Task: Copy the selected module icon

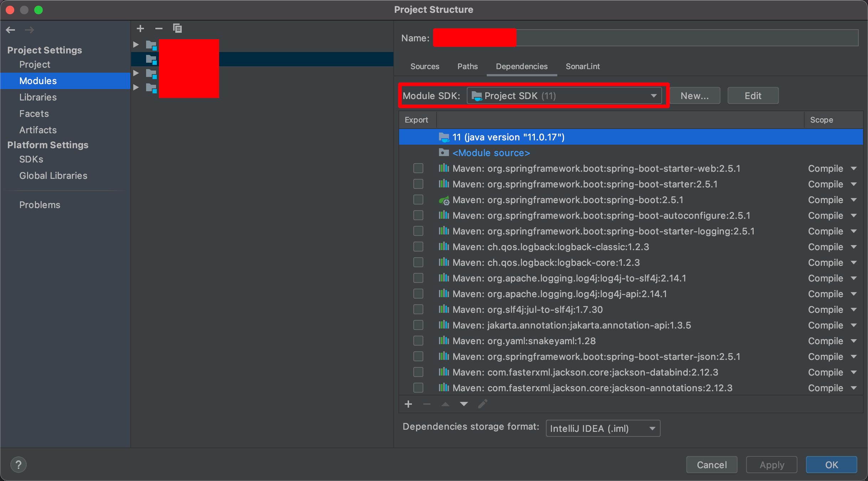Action: (177, 28)
